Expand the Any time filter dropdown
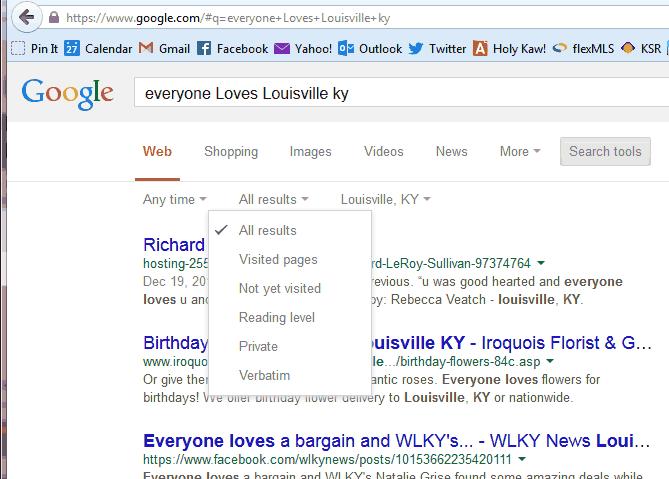Screen dimensions: 669x479 click(x=174, y=199)
